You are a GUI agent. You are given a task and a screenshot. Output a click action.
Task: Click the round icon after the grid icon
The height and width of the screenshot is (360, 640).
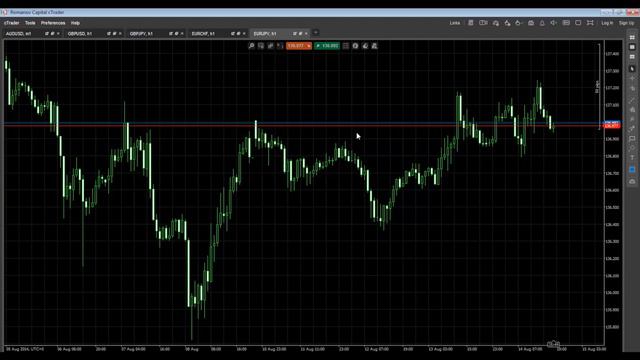[355, 46]
